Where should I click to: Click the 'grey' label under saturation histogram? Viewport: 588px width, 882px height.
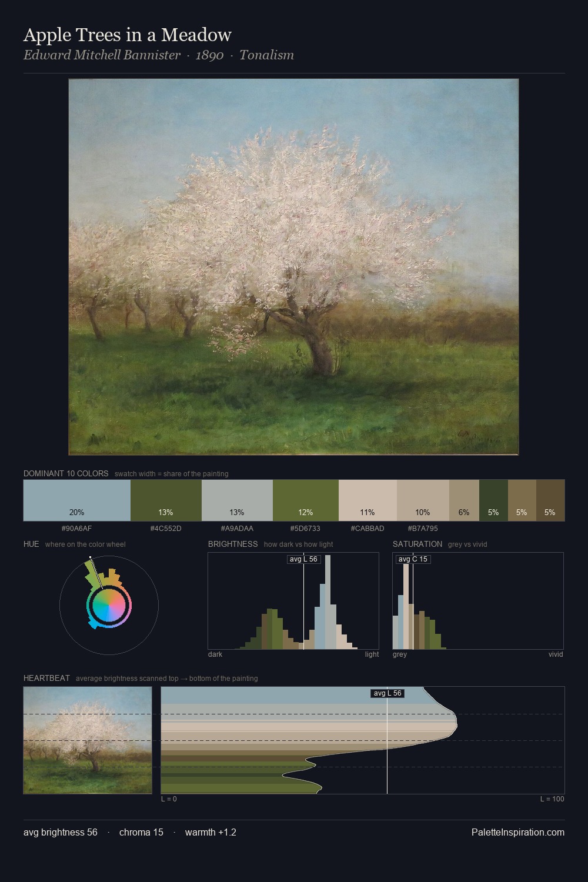pyautogui.click(x=400, y=654)
